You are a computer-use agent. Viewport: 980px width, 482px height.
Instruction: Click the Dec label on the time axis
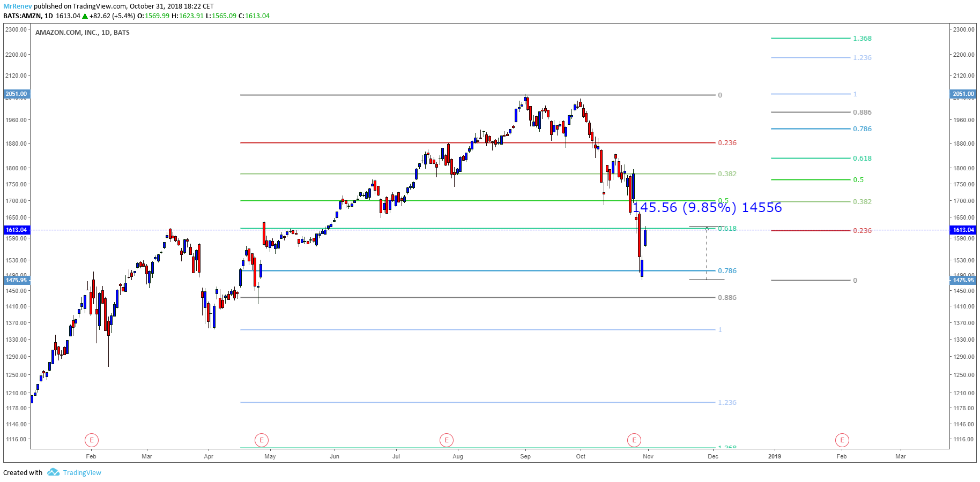[x=713, y=456]
